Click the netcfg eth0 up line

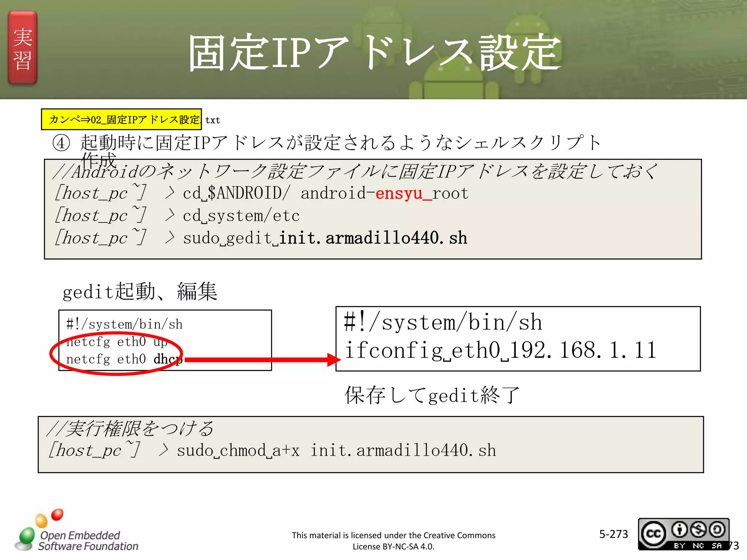(x=117, y=342)
